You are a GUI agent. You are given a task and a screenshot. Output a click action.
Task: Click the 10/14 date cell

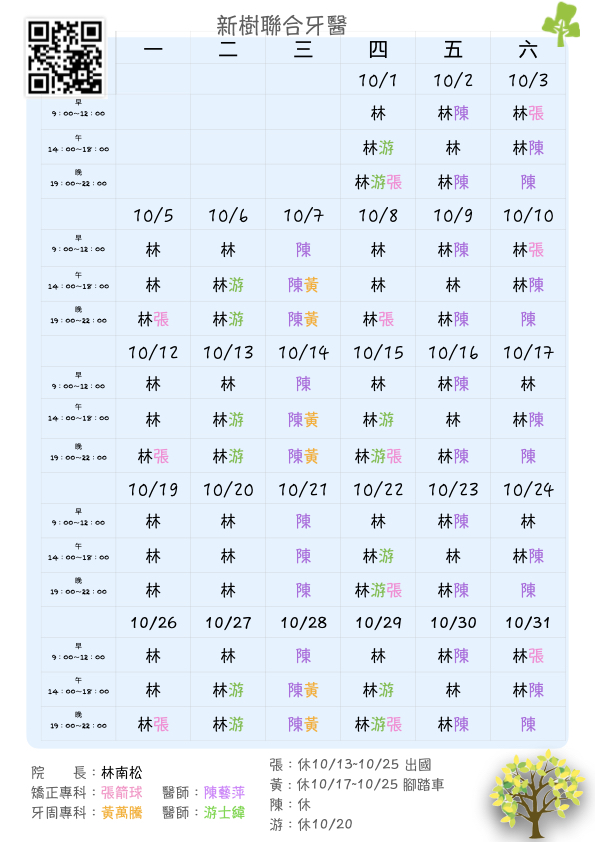[303, 353]
